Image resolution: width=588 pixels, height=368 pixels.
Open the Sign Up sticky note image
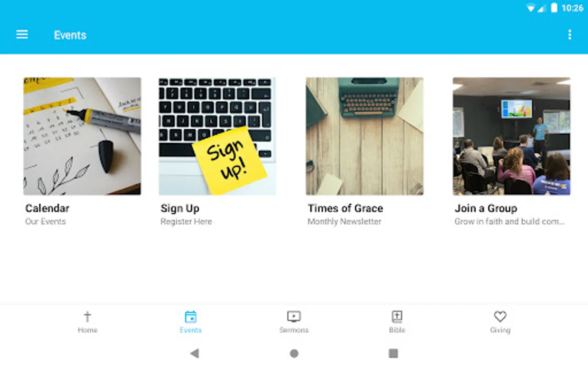point(218,136)
